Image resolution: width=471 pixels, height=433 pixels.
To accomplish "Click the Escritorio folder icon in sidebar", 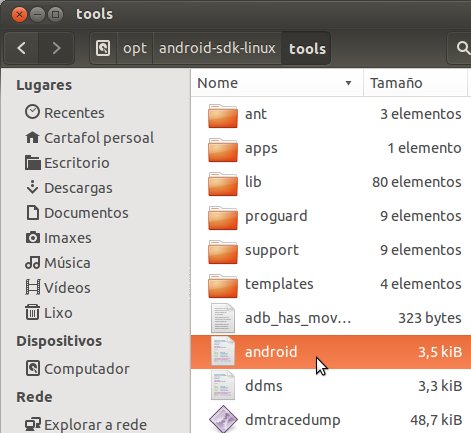I will coord(33,163).
